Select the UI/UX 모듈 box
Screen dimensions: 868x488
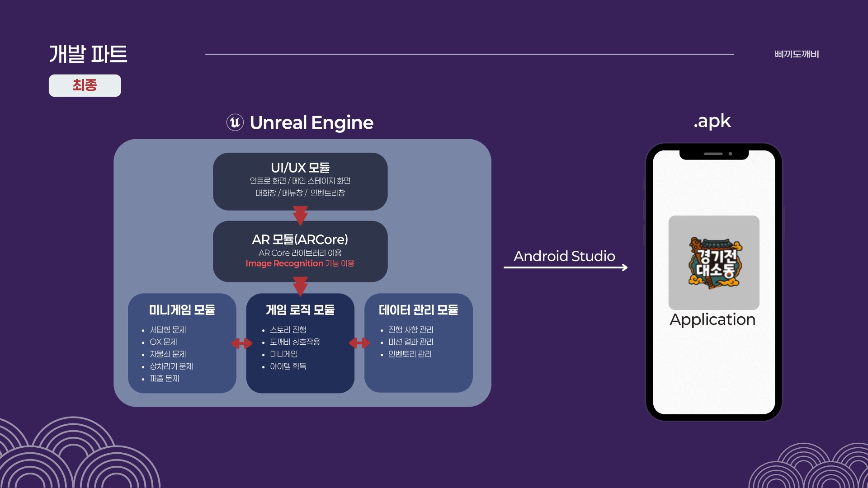point(300,181)
